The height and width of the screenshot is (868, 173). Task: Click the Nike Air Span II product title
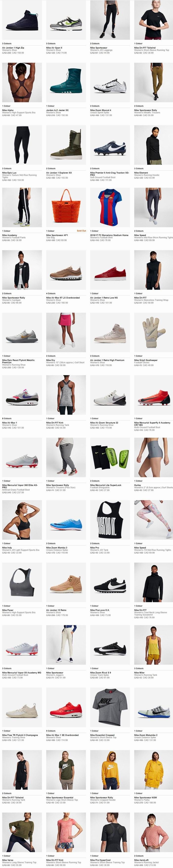point(54,48)
